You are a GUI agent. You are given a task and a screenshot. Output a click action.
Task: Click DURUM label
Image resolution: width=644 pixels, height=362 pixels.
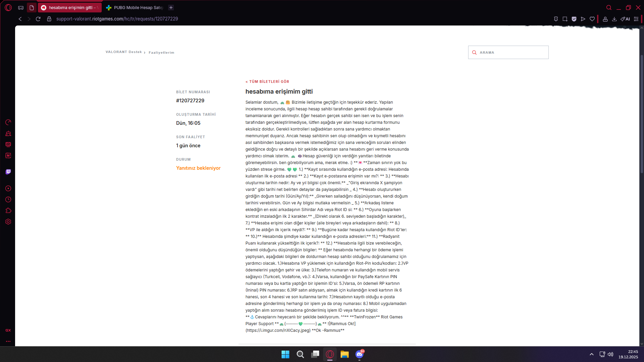click(183, 159)
